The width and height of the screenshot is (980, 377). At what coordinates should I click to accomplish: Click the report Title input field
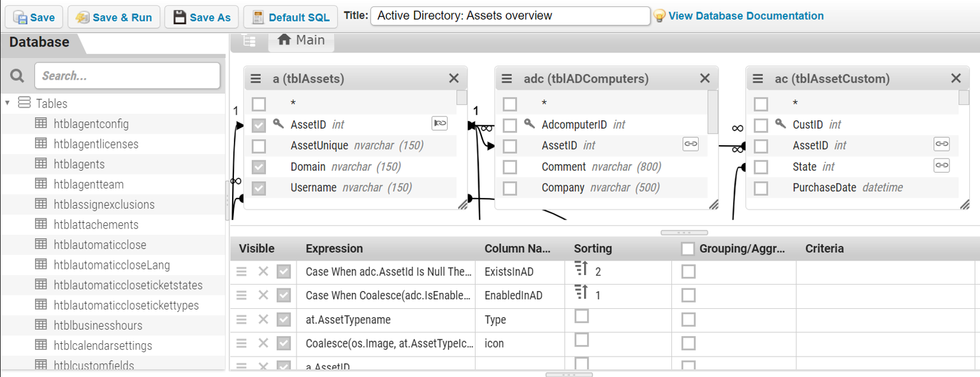coord(510,16)
